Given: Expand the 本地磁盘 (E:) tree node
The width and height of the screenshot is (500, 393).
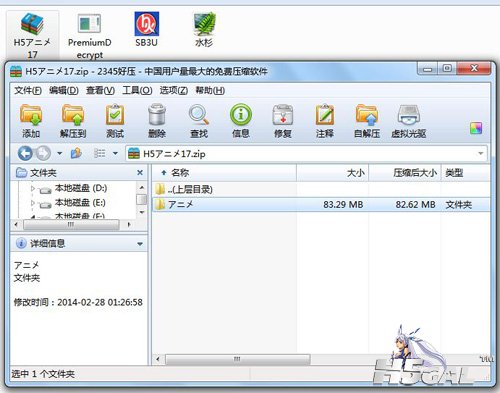Looking at the screenshot, I should 33,203.
